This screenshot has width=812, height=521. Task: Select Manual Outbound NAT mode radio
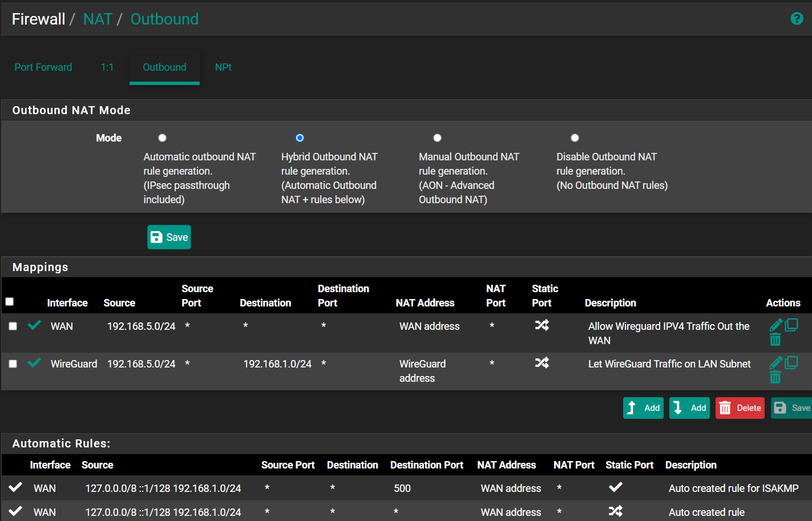(x=437, y=138)
